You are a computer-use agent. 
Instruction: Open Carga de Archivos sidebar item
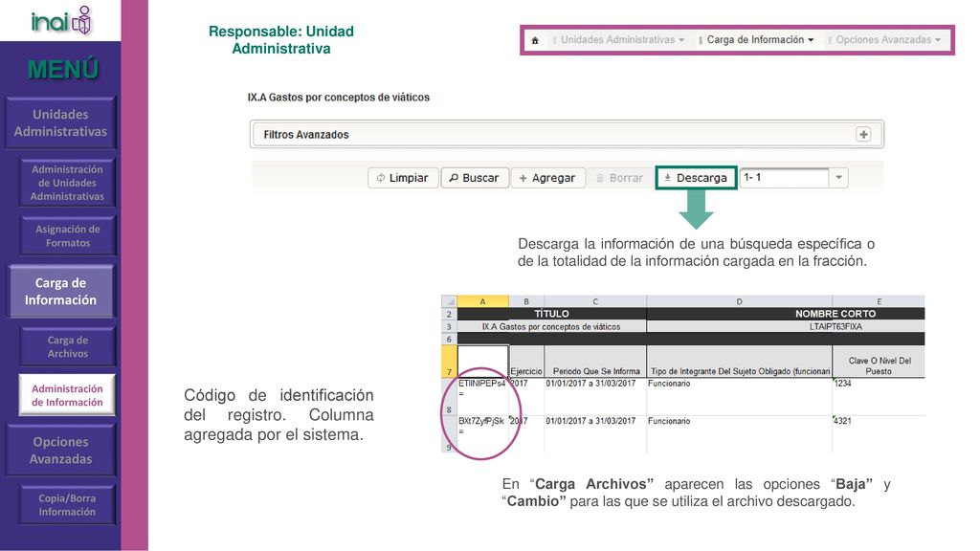(x=68, y=346)
